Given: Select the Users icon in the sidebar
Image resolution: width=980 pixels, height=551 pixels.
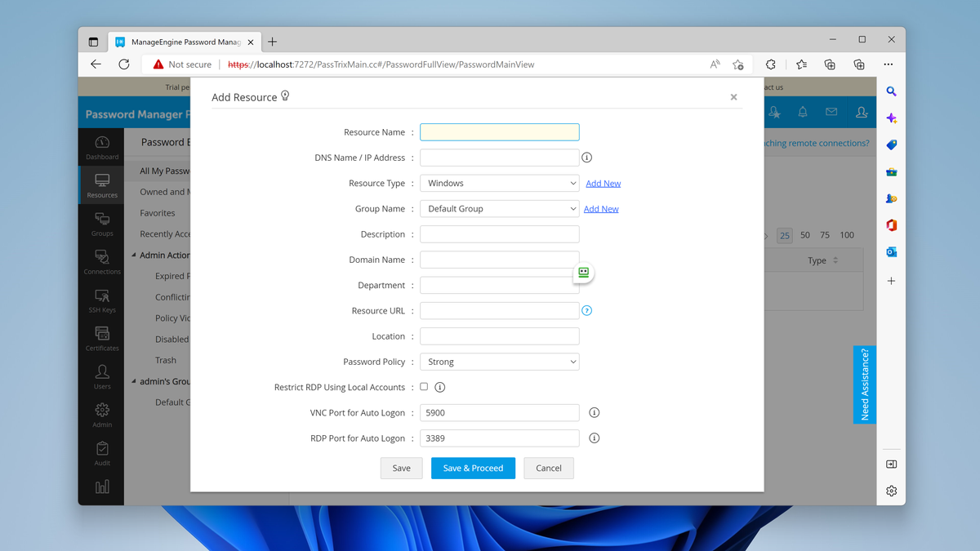Looking at the screenshot, I should click(101, 374).
